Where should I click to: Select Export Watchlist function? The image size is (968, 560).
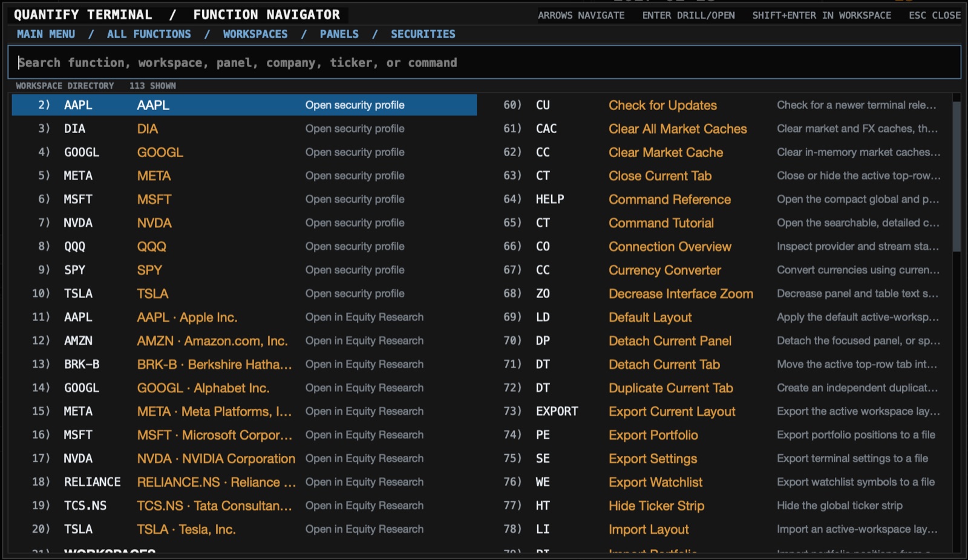(x=716, y=482)
